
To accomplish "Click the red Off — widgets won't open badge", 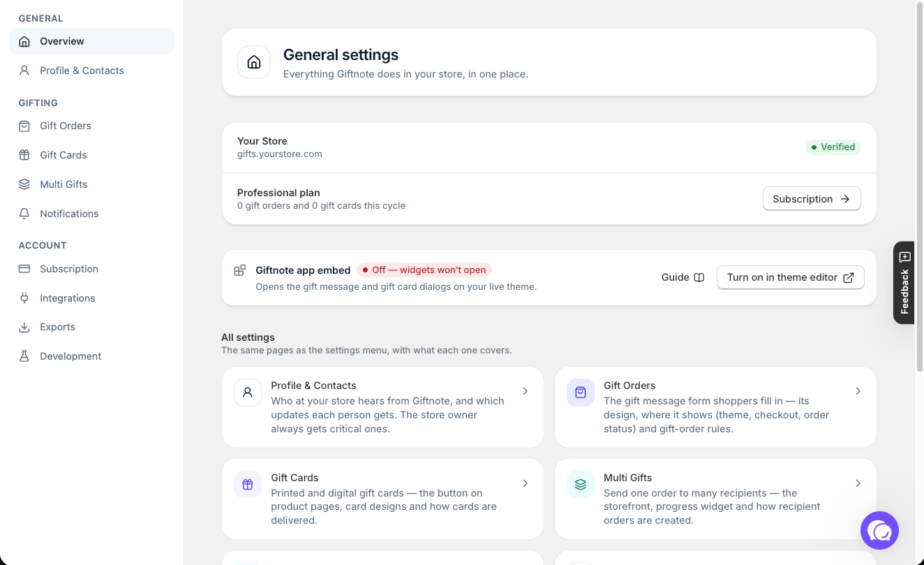I will pos(424,270).
